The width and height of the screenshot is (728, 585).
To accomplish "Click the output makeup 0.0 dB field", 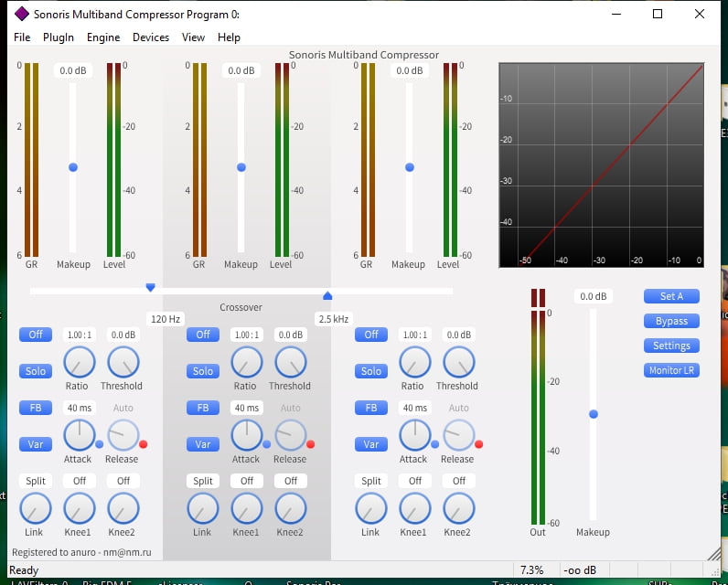I will 594,296.
